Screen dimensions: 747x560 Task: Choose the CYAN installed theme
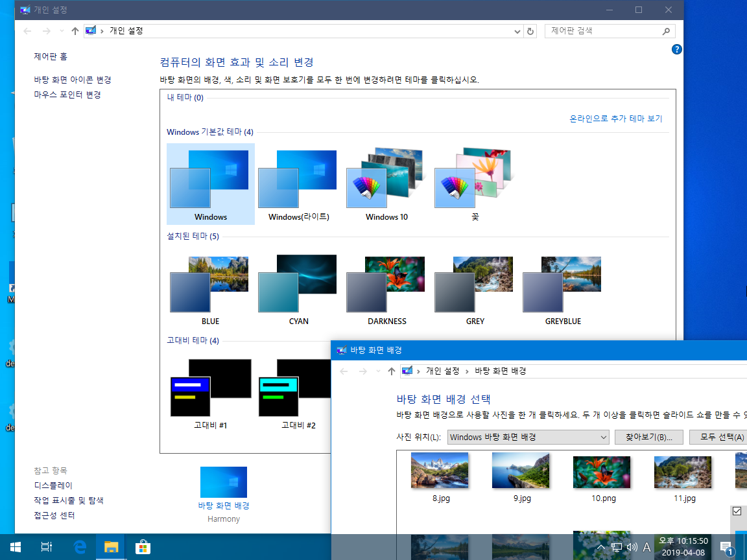(x=299, y=288)
